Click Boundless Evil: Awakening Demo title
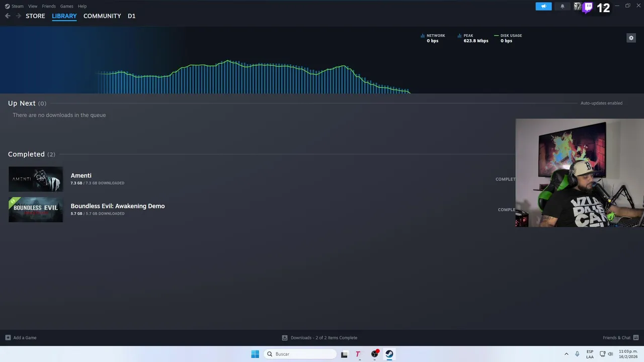Viewport: 644px width, 362px height. (x=118, y=206)
